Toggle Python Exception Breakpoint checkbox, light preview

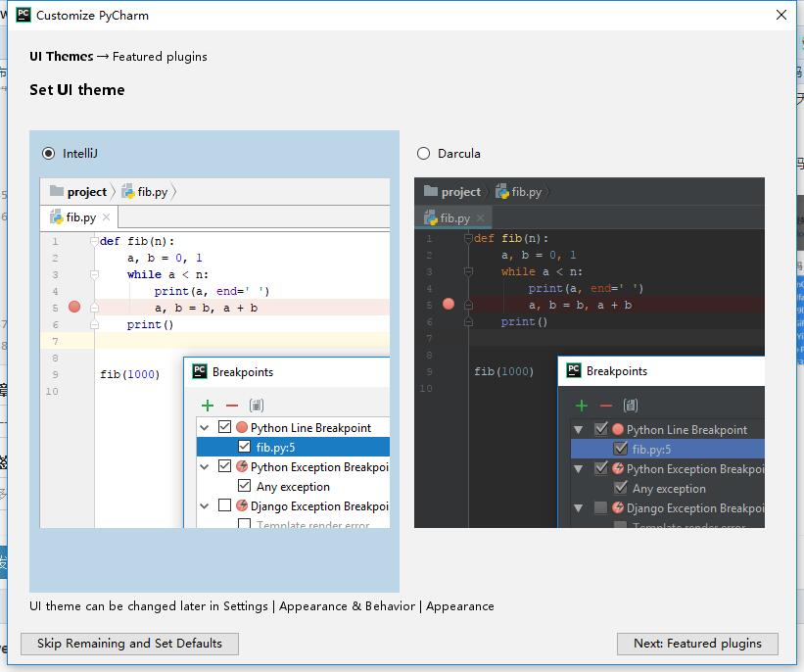coord(224,465)
